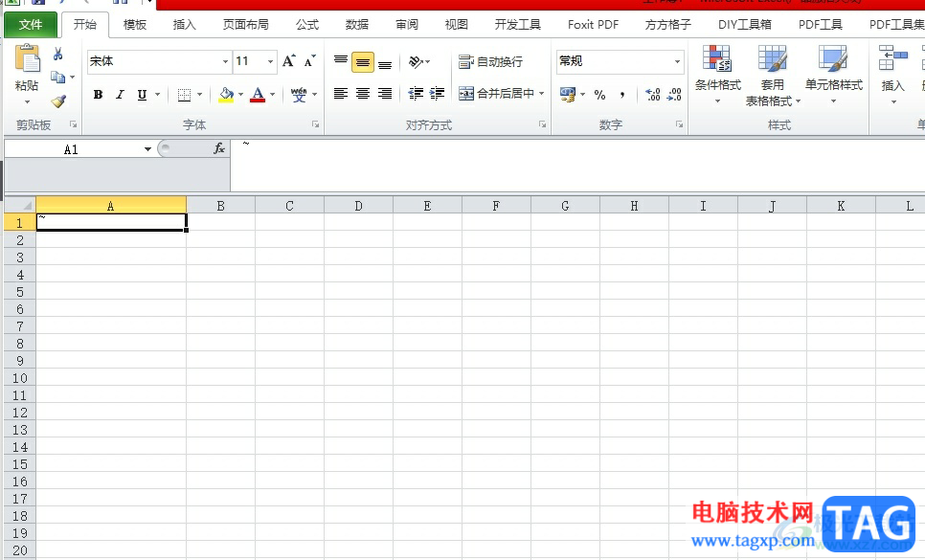Apply cell borders icon

point(184,95)
